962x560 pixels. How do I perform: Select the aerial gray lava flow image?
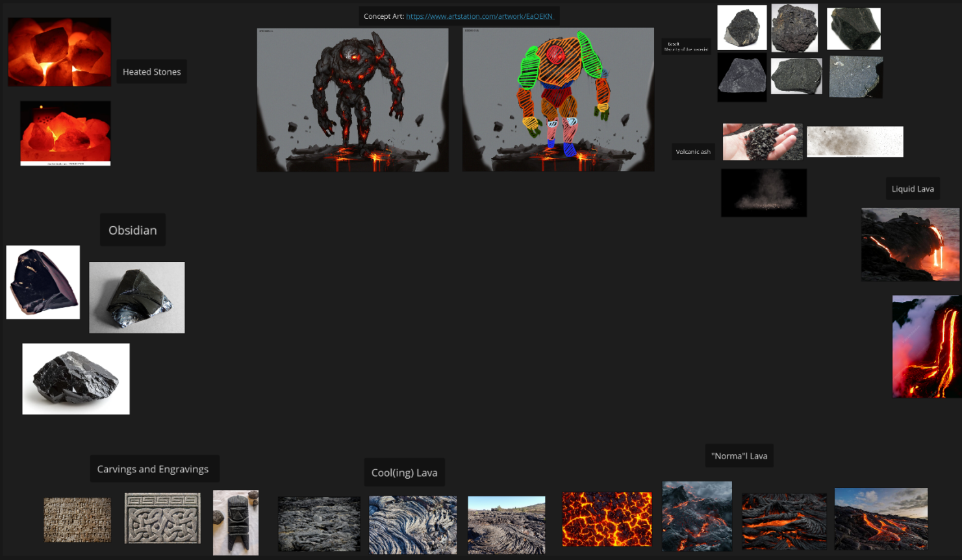(697, 516)
